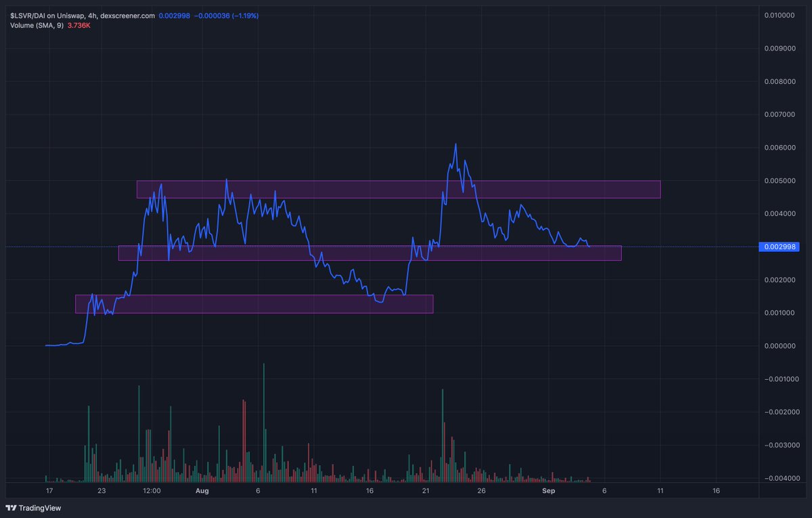
Task: Click the 3.736K volume value
Action: (81, 26)
